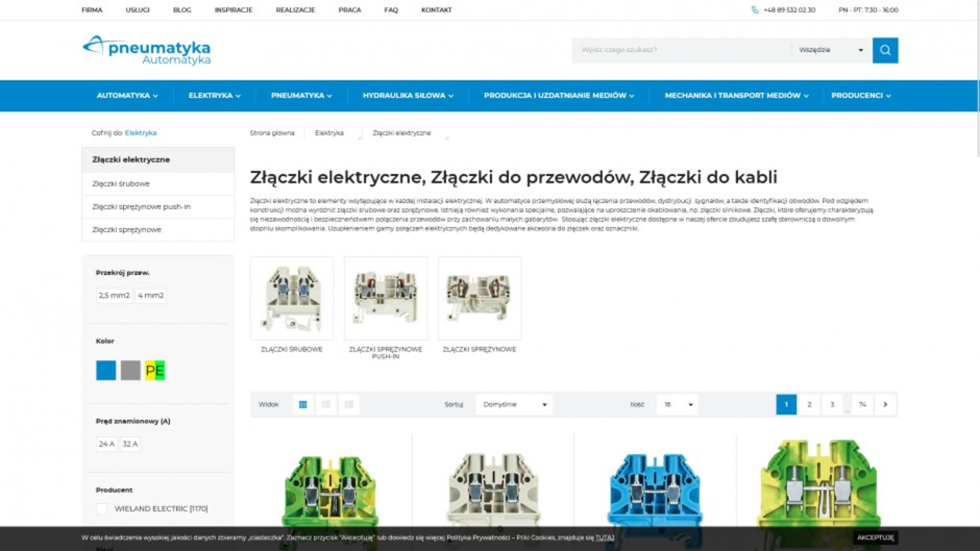Go to next page arrow
This screenshot has width=980, height=551.
pos(885,405)
